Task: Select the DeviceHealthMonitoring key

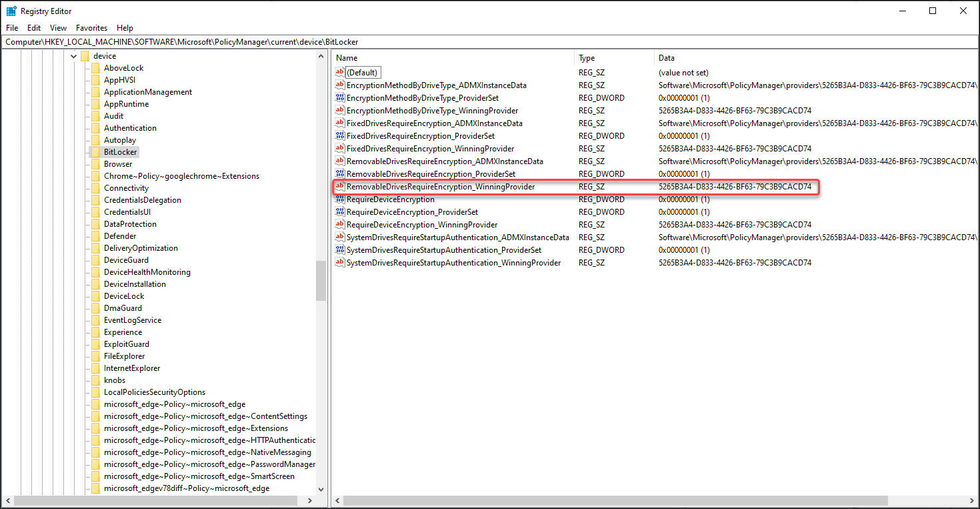Action: [147, 272]
